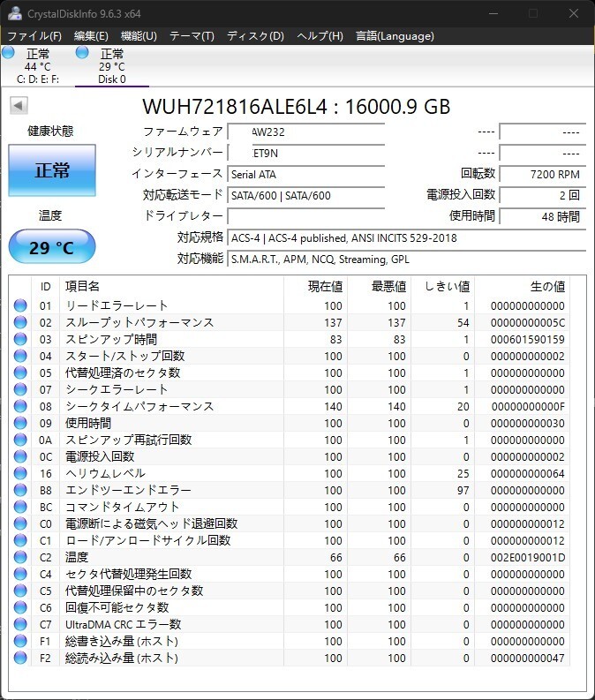
Task: Close the CrystalDiskInfo window
Action: click(574, 13)
